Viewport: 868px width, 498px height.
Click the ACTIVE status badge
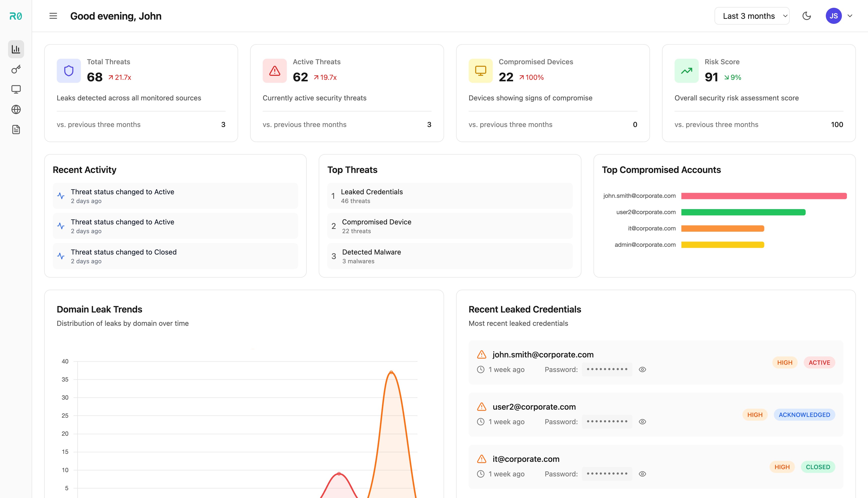coord(820,363)
